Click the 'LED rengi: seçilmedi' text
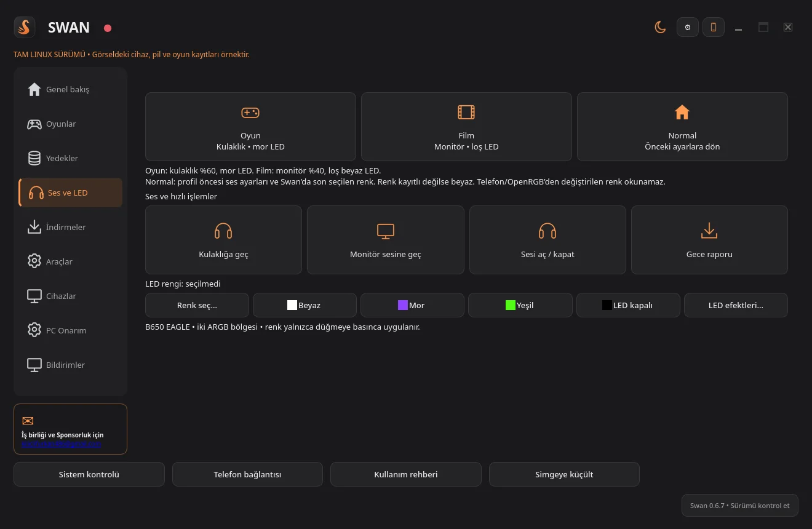812x529 pixels. 183,284
